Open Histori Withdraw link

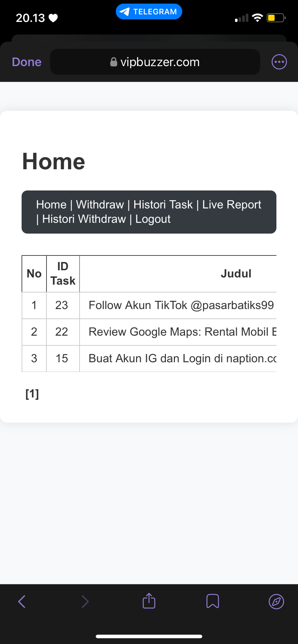(84, 219)
